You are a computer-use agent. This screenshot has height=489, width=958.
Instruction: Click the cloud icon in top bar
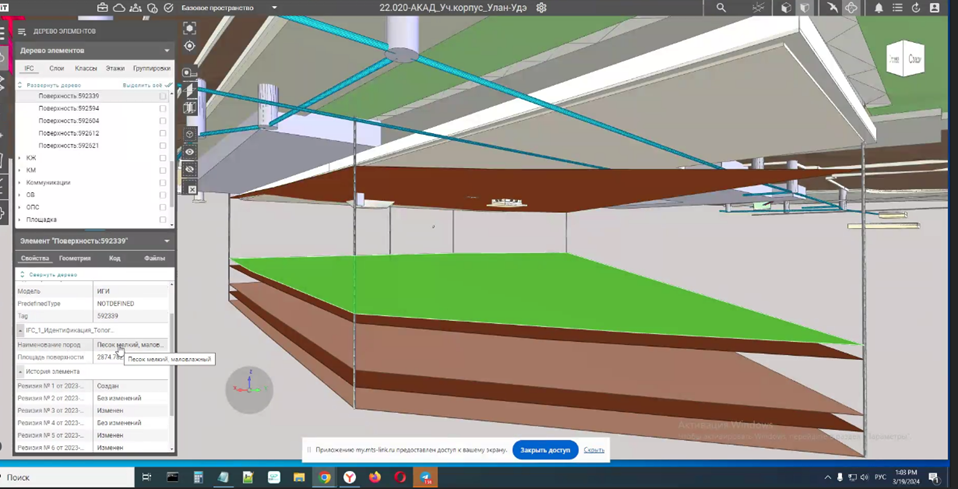click(x=120, y=8)
